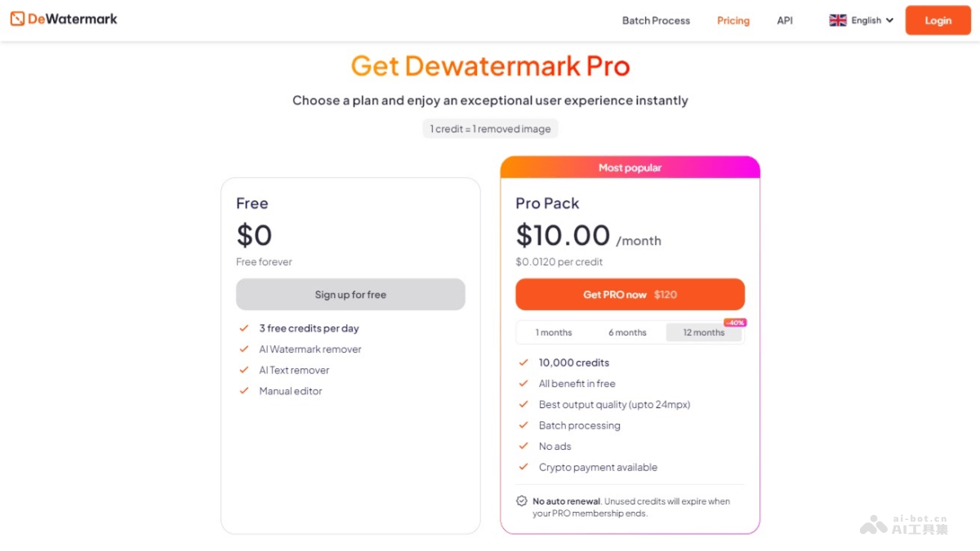Select the 1 months billing option

click(555, 332)
